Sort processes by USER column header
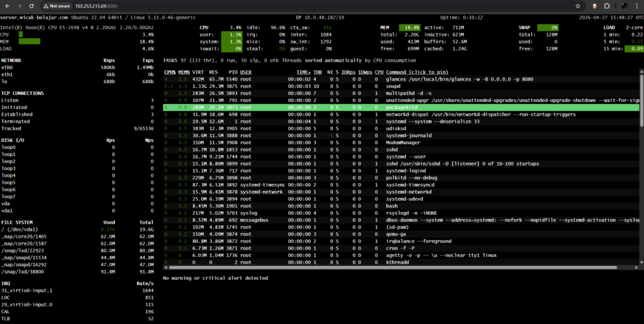The height and width of the screenshot is (324, 644). [246, 72]
